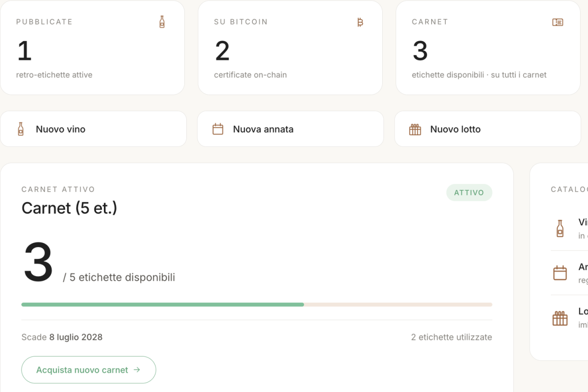Viewport: 588px width, 392px height.
Task: Buy a new carnet with Acquista nuovo carnet
Action: pyautogui.click(x=89, y=370)
